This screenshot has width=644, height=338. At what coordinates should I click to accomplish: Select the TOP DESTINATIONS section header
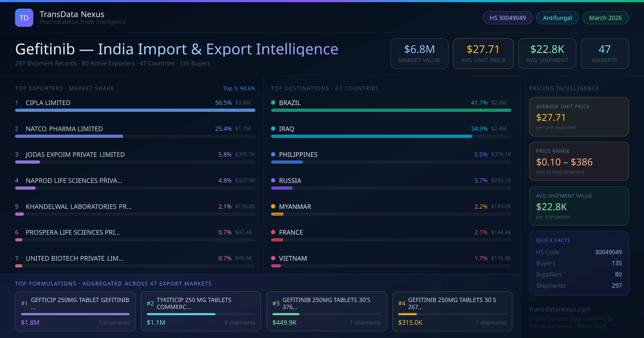325,88
